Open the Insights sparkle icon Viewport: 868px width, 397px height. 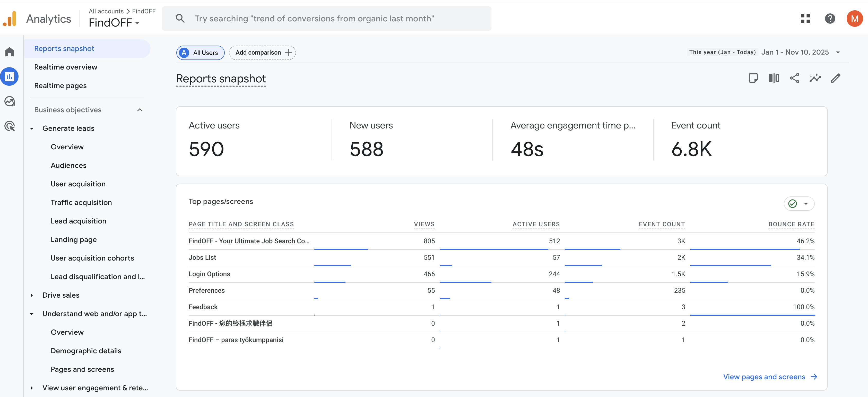pyautogui.click(x=815, y=78)
